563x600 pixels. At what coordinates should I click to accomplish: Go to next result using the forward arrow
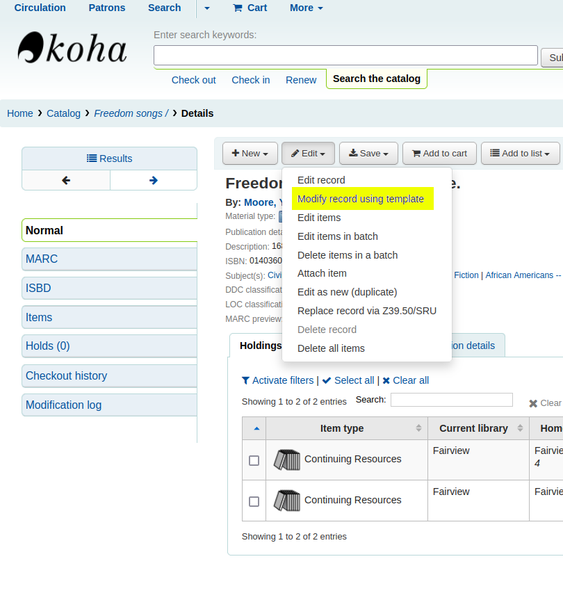pos(153,180)
